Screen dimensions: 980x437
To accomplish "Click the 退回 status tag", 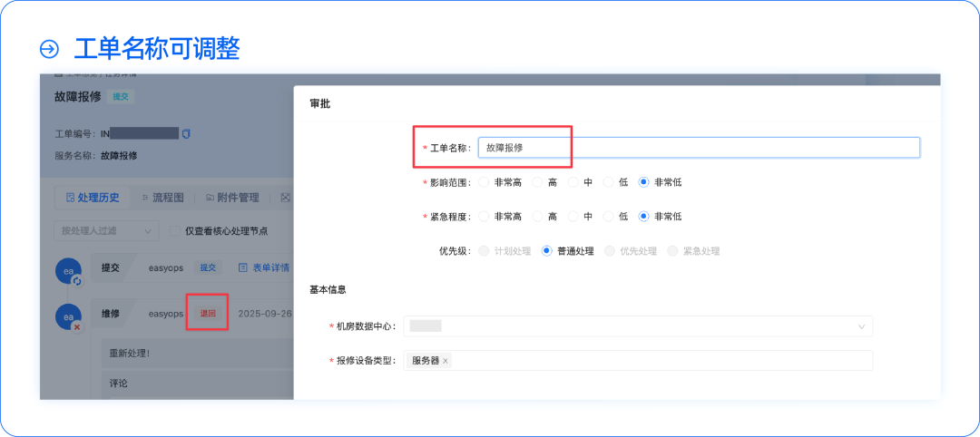I will (x=208, y=314).
